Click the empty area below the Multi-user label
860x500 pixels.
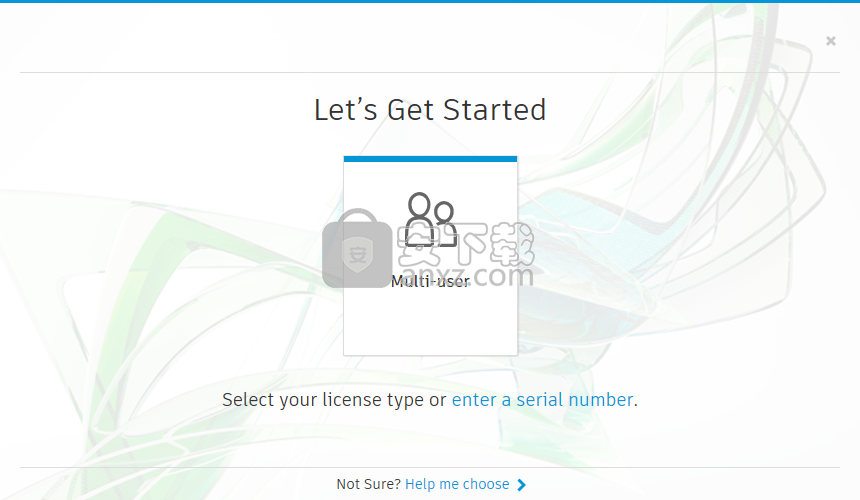[x=431, y=323]
